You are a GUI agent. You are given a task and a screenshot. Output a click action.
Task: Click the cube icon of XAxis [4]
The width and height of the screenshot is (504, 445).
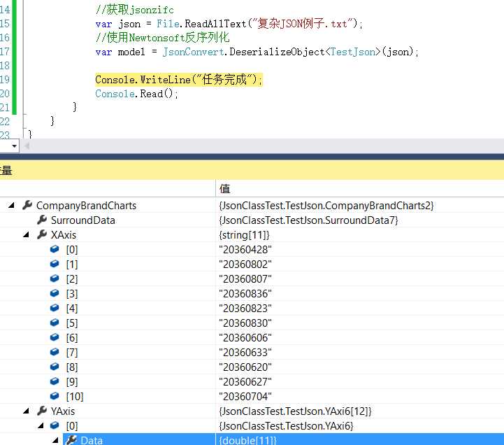(x=55, y=308)
